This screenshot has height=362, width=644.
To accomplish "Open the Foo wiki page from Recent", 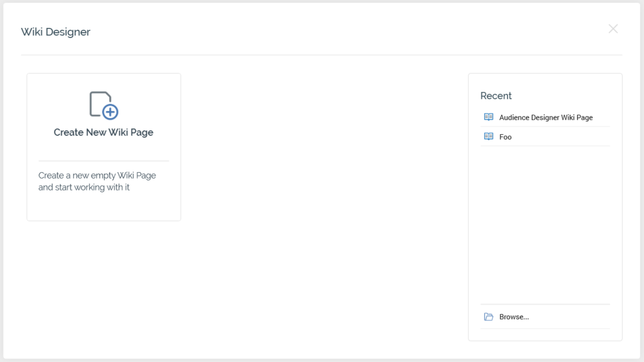I will (x=506, y=137).
